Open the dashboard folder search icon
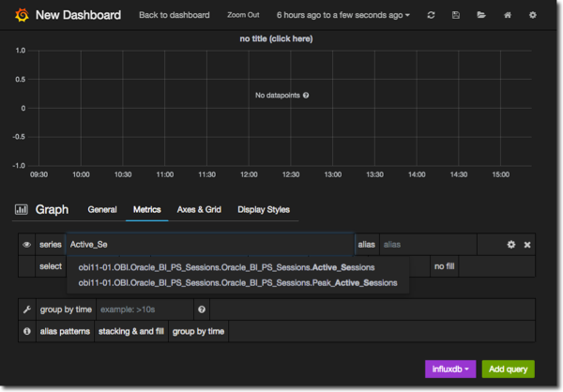 coord(481,16)
